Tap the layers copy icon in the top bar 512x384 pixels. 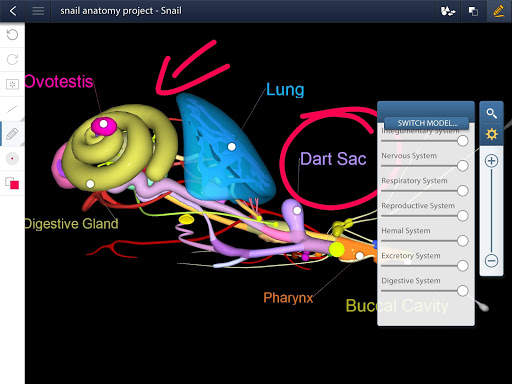tap(473, 11)
